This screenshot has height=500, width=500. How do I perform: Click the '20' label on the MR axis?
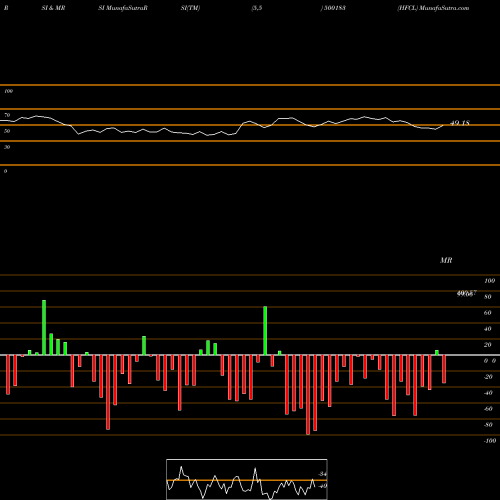coord(488,345)
